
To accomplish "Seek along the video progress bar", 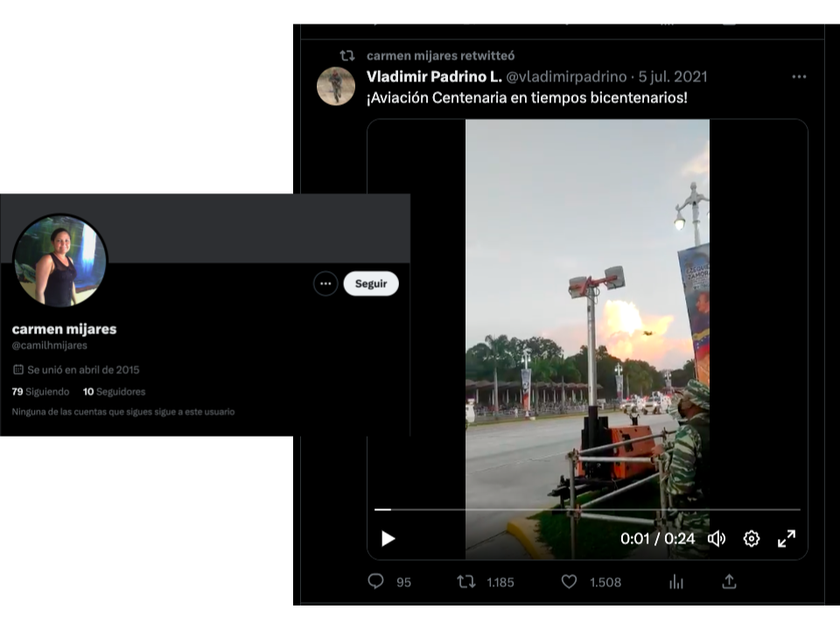I will pos(586,509).
